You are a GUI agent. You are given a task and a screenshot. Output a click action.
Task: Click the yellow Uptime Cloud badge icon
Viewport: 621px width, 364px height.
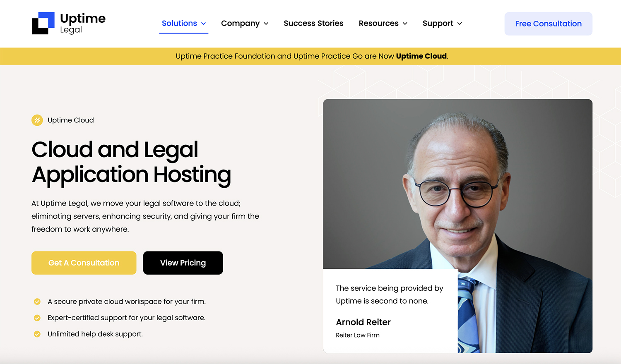coord(37,120)
